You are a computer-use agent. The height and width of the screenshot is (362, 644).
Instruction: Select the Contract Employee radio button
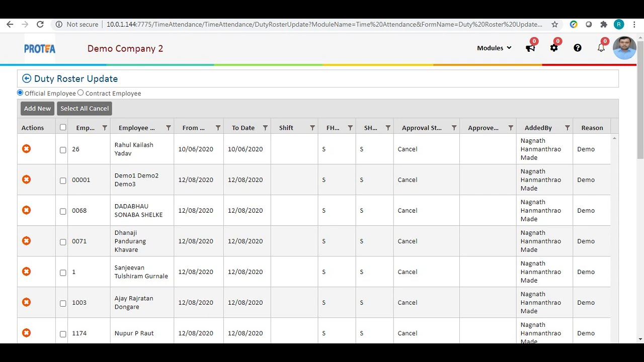point(80,93)
